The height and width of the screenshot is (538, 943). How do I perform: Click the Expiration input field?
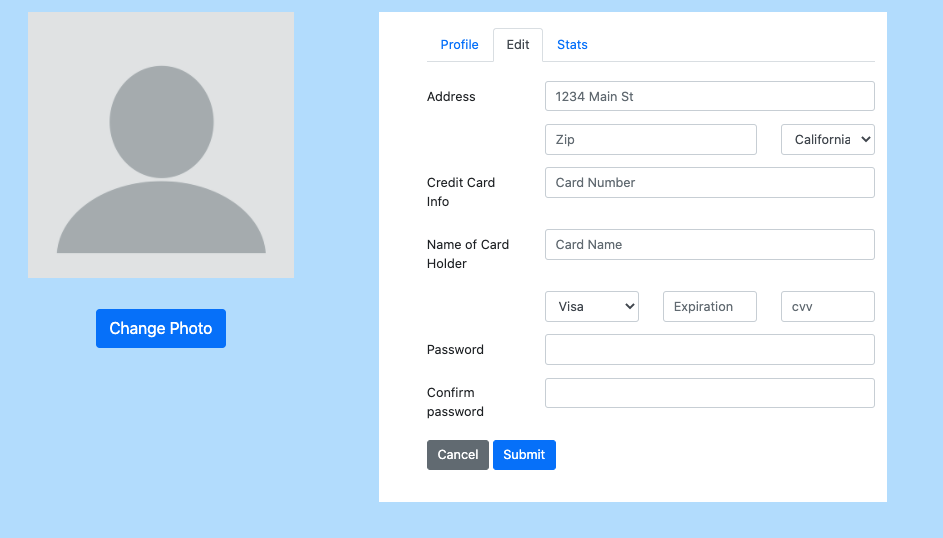click(710, 307)
